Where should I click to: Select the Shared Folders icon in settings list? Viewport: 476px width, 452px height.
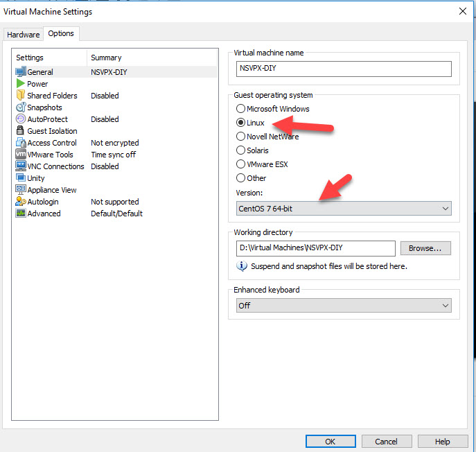coord(21,96)
